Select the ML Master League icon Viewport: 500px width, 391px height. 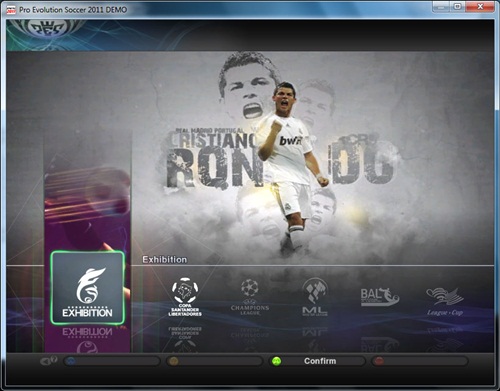(315, 297)
